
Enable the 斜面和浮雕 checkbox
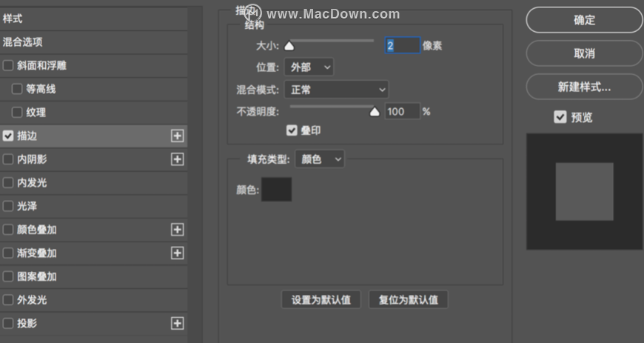(x=8, y=65)
